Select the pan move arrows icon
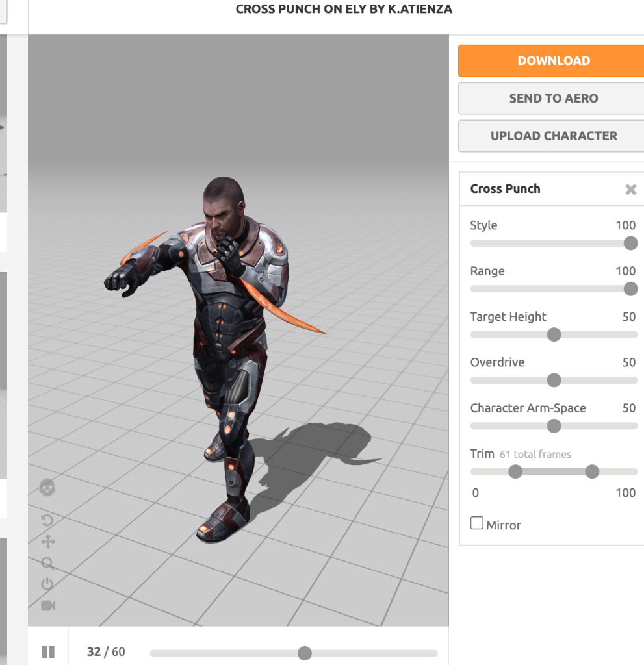Screen dimensions: 644x665 pos(47,542)
